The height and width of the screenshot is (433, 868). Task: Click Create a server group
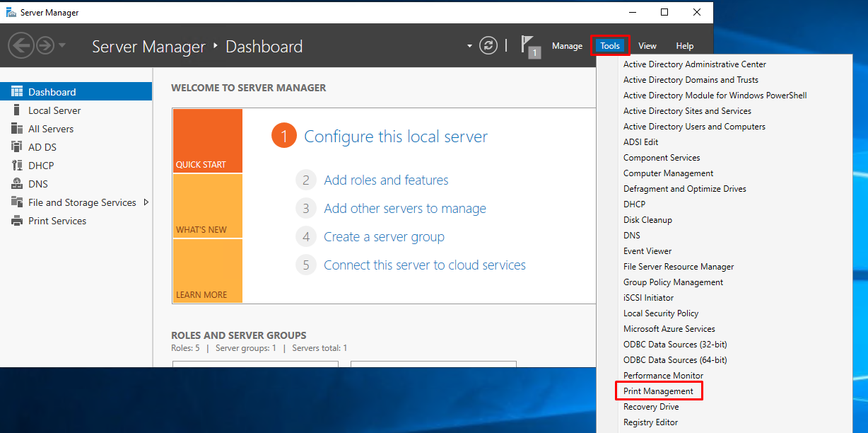384,236
